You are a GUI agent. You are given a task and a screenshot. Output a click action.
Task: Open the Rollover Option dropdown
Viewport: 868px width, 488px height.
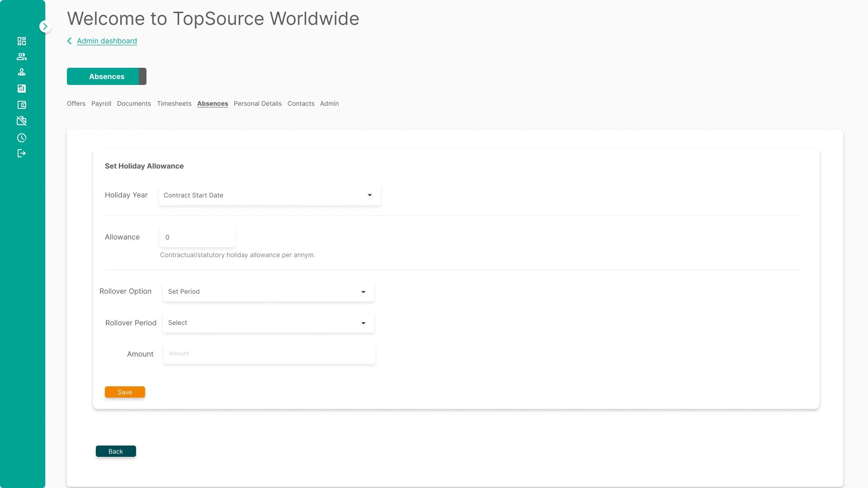tap(269, 291)
